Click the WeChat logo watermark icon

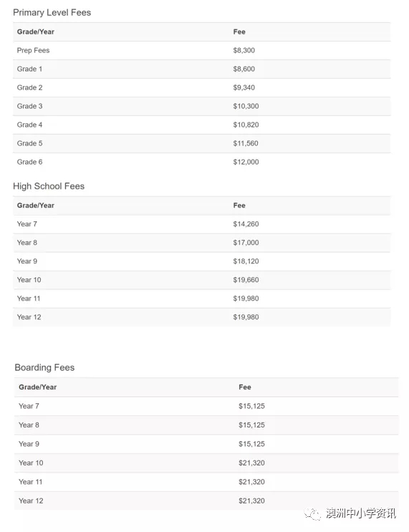(312, 513)
